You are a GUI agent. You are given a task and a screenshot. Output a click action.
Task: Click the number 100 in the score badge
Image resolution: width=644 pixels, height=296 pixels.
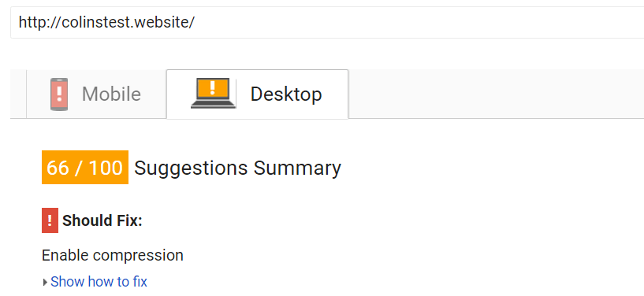105,168
